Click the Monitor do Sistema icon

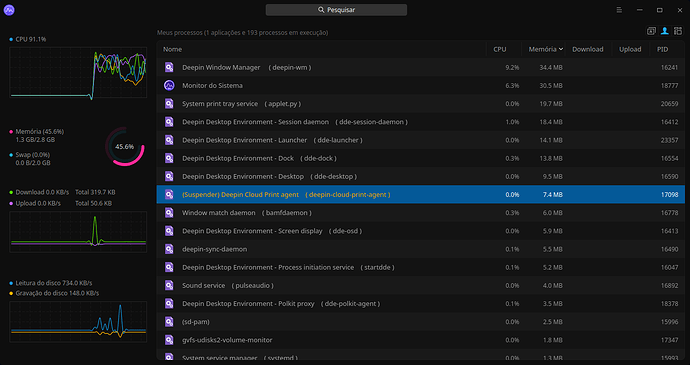[x=169, y=85]
